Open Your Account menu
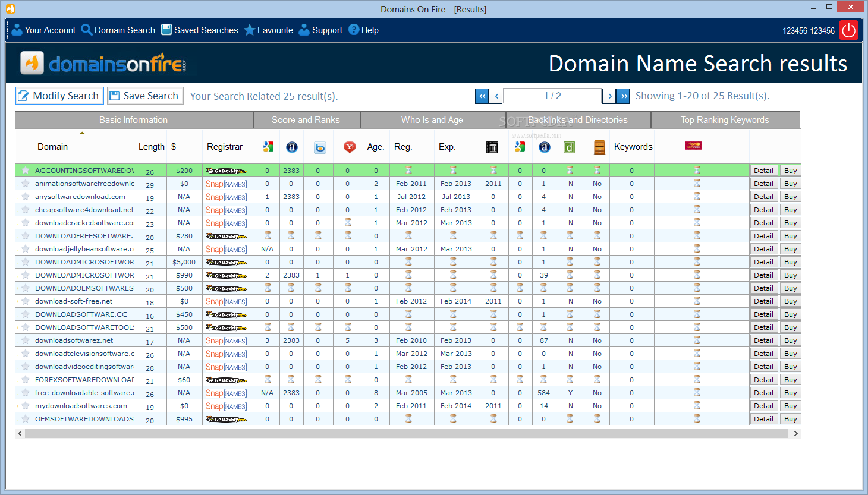The width and height of the screenshot is (868, 495). 43,30
